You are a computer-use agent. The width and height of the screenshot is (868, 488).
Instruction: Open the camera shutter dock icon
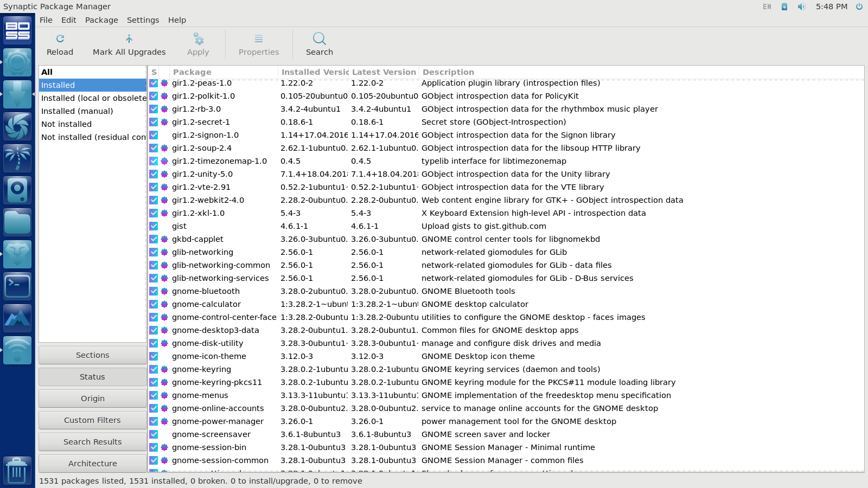pos(17,126)
